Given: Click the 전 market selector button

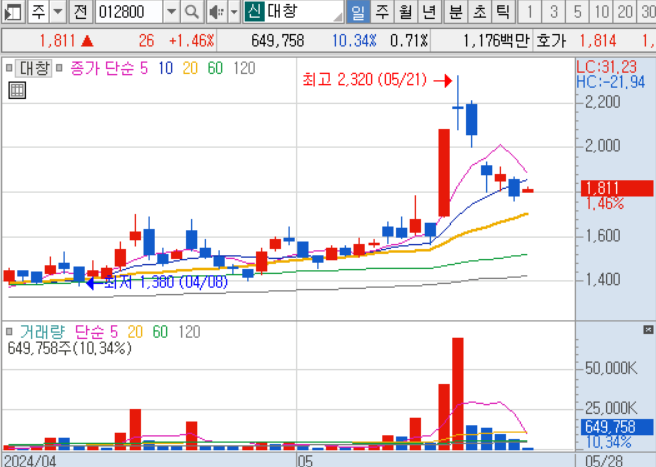Looking at the screenshot, I should pos(81,12).
